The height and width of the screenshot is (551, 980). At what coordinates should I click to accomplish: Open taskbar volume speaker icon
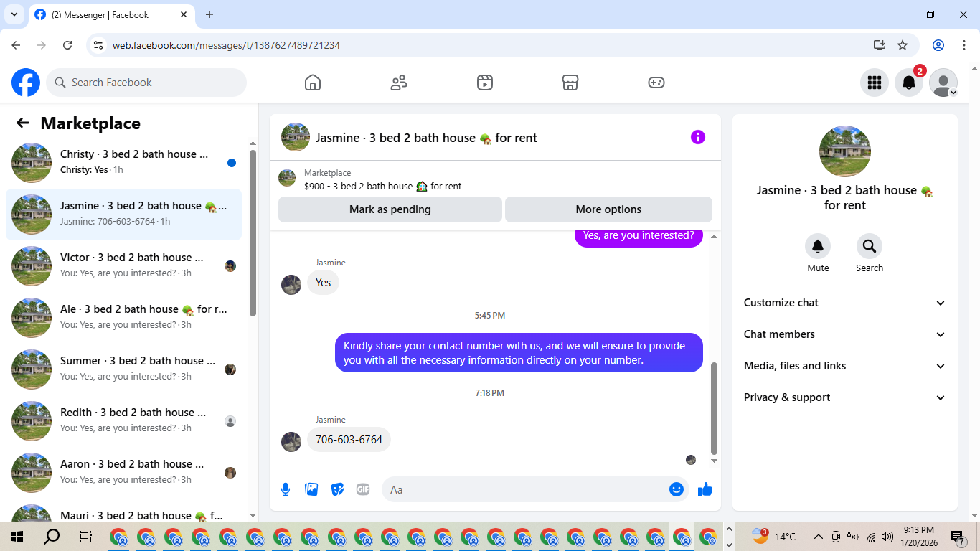click(887, 537)
